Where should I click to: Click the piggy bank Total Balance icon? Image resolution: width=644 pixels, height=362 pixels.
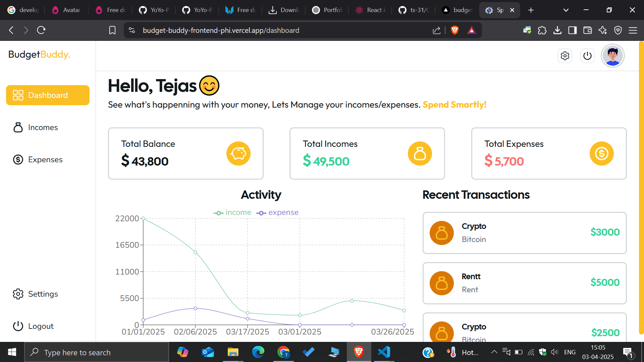[238, 154]
